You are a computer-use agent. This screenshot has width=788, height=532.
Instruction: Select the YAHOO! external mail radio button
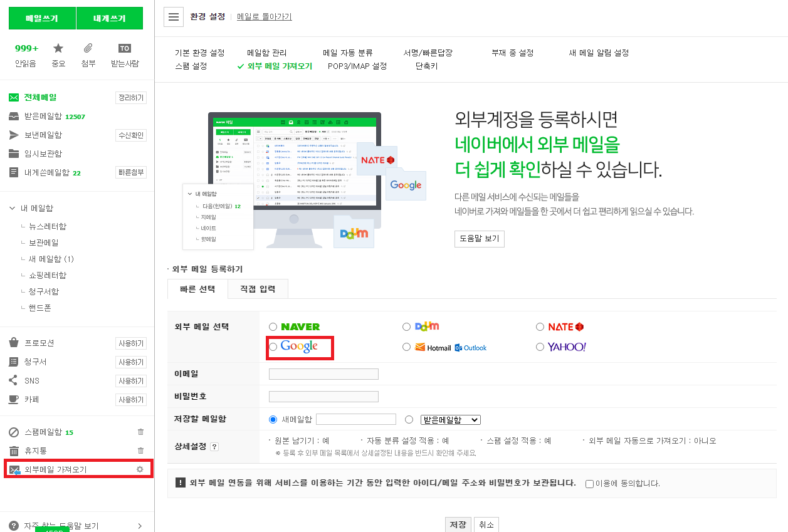pos(540,347)
